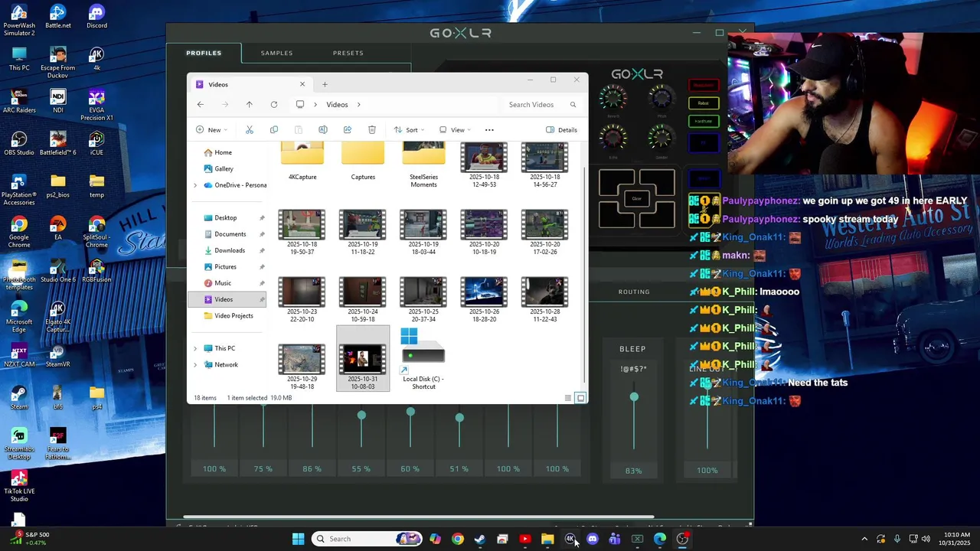Expand OneDrive - Personal in navigation pane
980x551 pixels.
click(195, 185)
